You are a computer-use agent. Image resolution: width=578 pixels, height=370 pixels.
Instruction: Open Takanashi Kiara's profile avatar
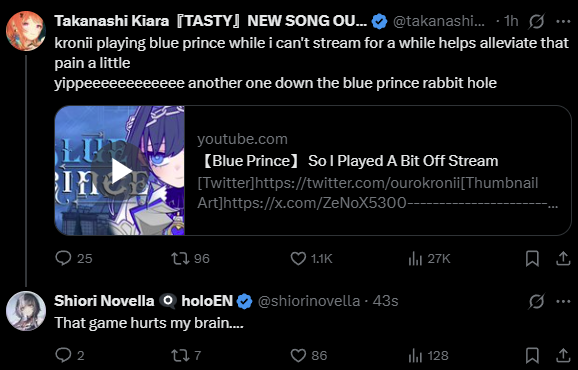26,31
